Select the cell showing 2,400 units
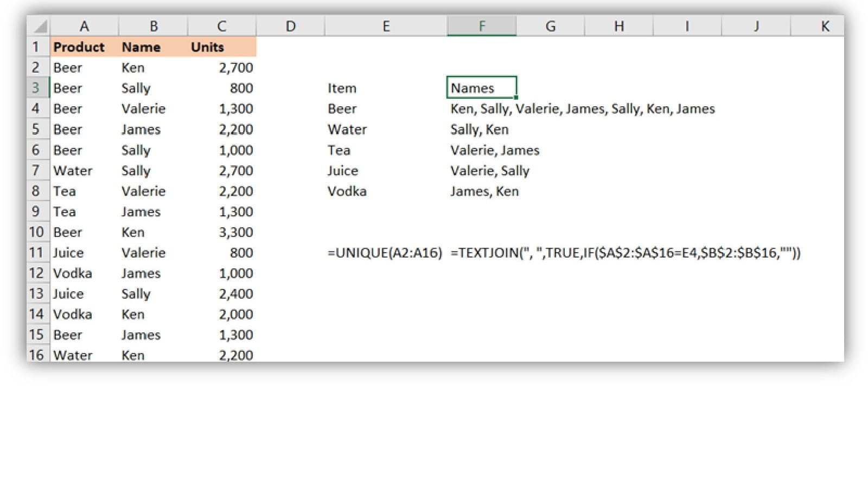Image resolution: width=868 pixels, height=488 pixels. point(235,294)
